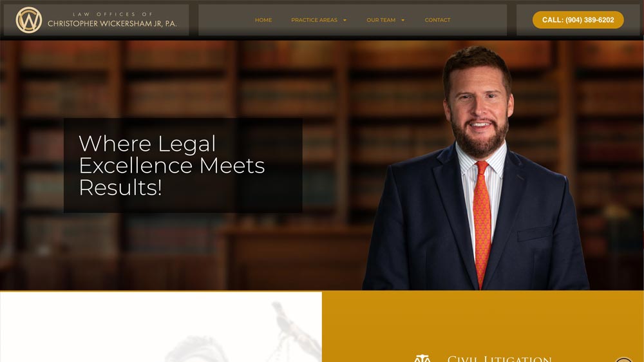Go to the Contact page
Screen dimensions: 644x362
(x=437, y=20)
